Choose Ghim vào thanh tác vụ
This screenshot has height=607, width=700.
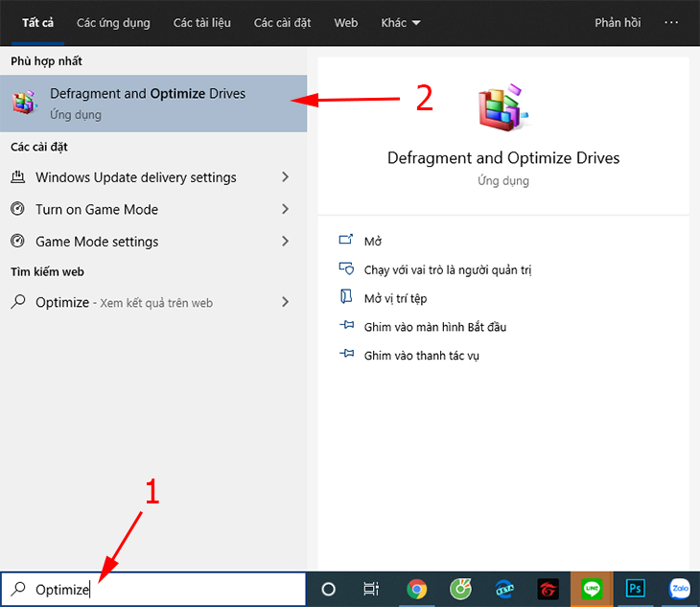point(421,356)
